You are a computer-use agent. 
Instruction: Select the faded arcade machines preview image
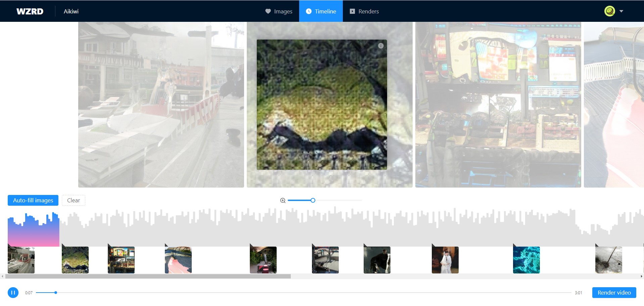tap(498, 105)
